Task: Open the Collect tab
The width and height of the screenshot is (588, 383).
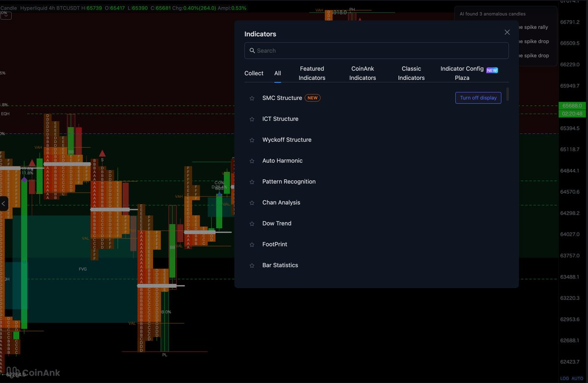Action: [254, 73]
